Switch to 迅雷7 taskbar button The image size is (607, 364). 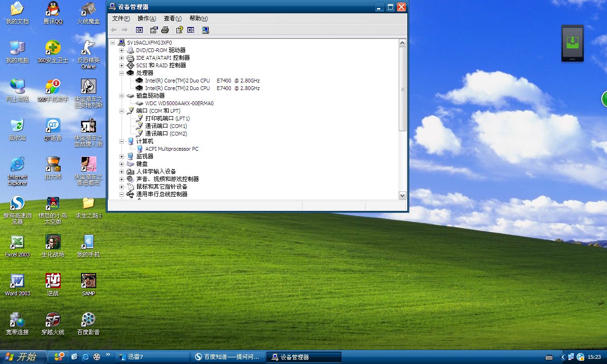pyautogui.click(x=152, y=357)
